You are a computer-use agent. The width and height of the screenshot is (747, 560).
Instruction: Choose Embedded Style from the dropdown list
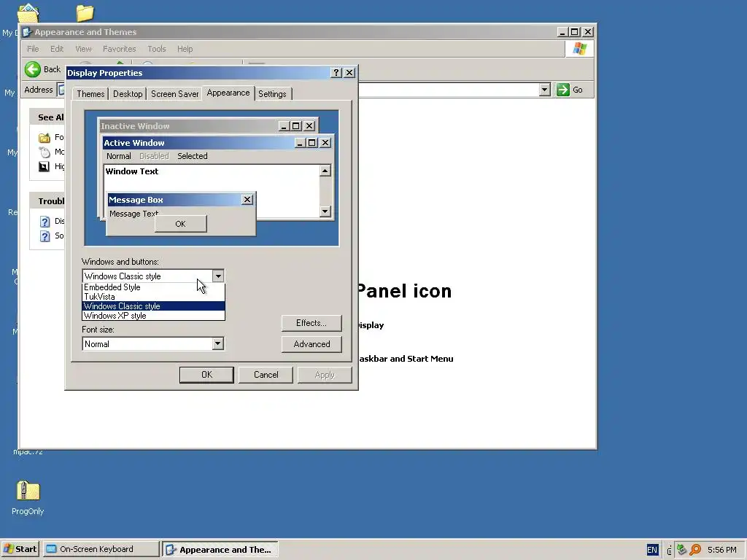pos(153,287)
